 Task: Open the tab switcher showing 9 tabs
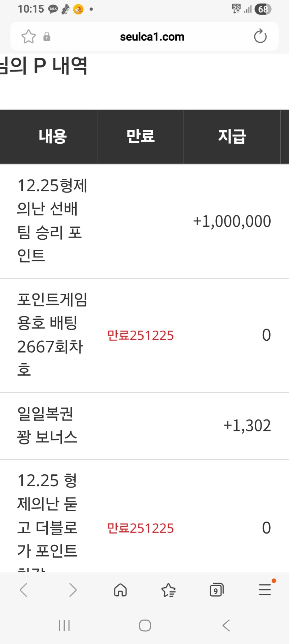(216, 590)
